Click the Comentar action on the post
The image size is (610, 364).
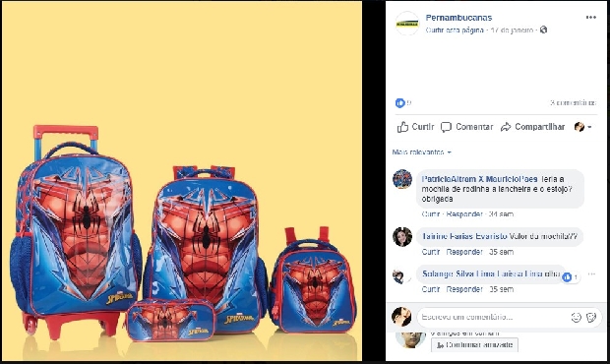[466, 127]
